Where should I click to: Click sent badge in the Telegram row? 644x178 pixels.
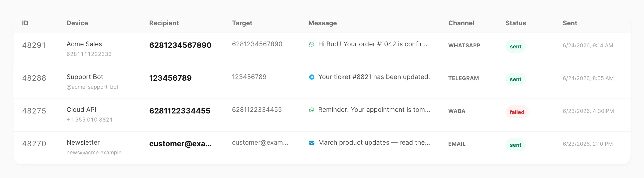(x=515, y=79)
